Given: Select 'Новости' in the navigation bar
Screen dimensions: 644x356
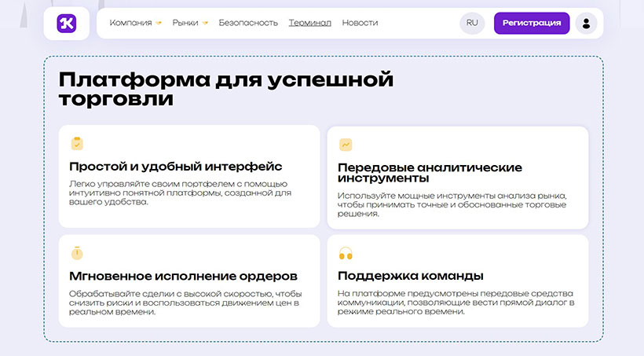Looking at the screenshot, I should point(360,23).
